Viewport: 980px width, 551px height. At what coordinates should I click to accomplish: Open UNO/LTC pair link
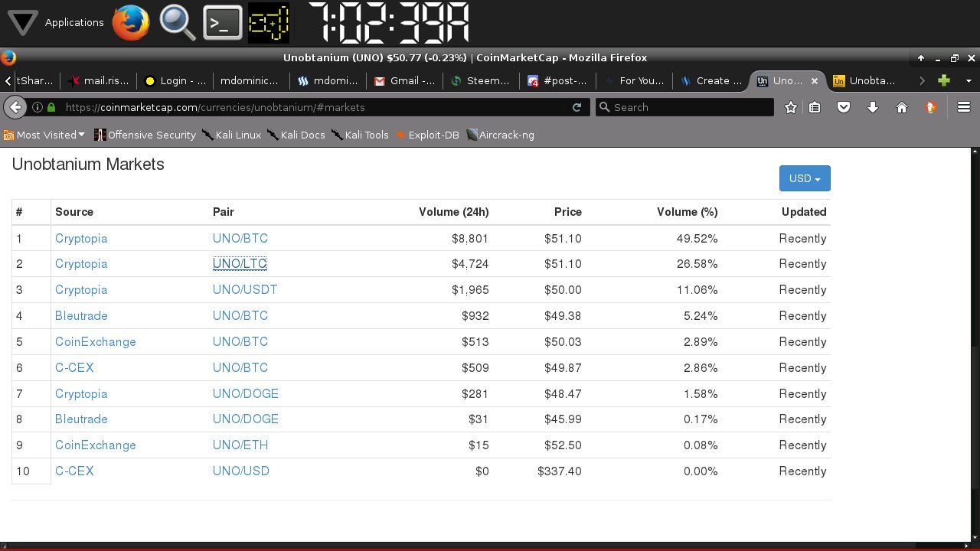[240, 263]
